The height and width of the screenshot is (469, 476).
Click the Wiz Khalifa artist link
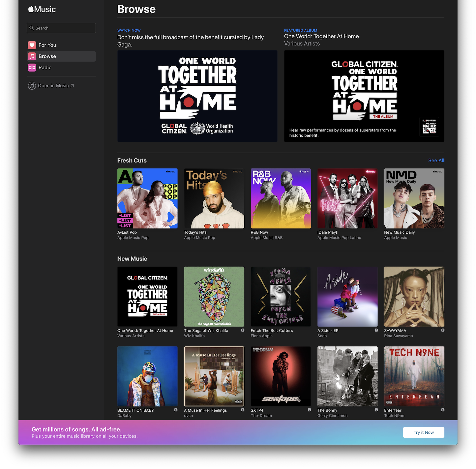point(194,336)
